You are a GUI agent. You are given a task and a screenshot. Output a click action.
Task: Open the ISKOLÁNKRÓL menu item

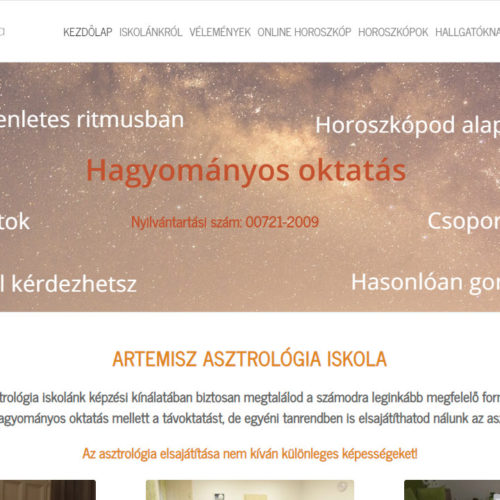151,32
